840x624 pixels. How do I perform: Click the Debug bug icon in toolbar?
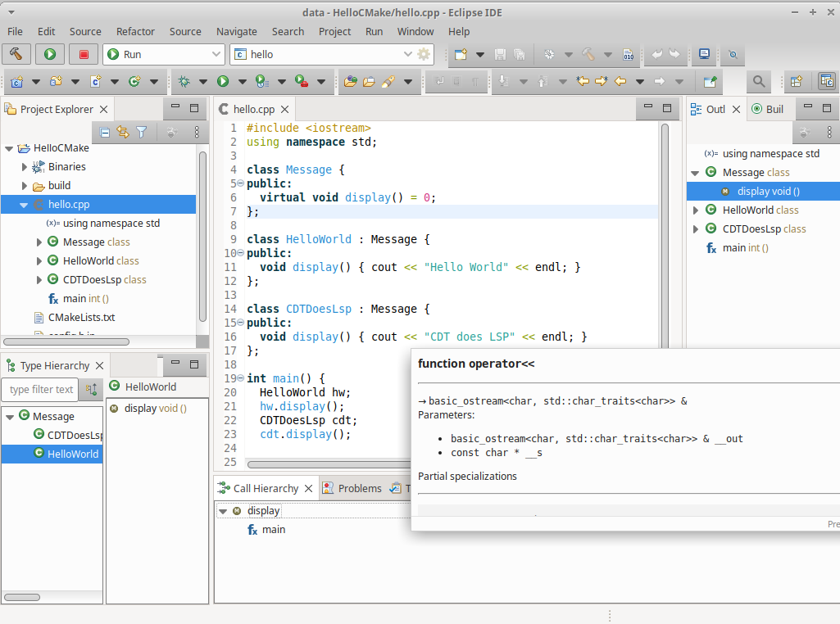pyautogui.click(x=184, y=81)
